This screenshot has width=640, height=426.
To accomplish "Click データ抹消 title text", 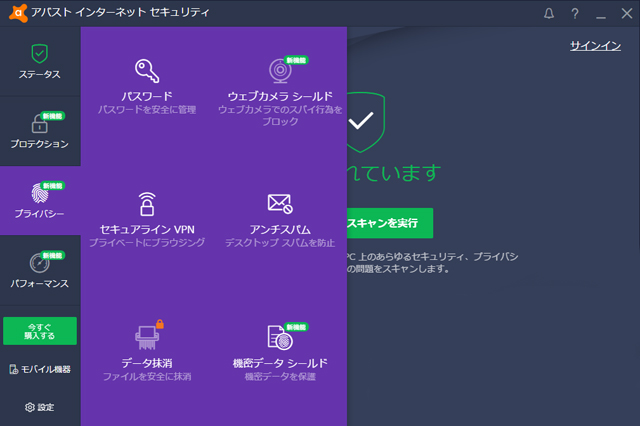I will click(x=147, y=363).
